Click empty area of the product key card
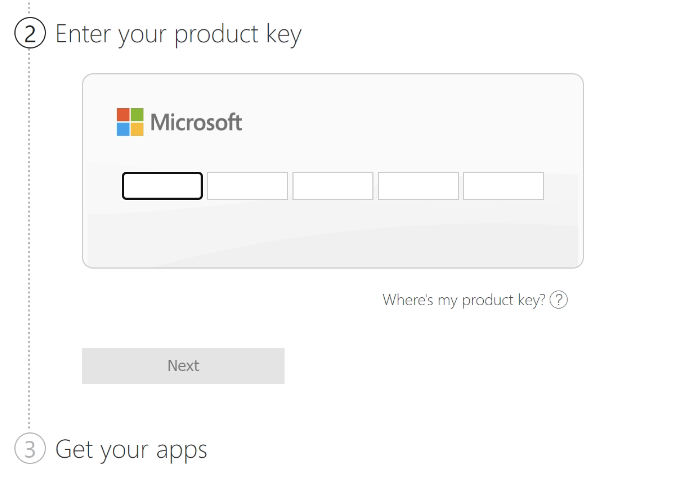693x503 pixels. click(x=400, y=120)
